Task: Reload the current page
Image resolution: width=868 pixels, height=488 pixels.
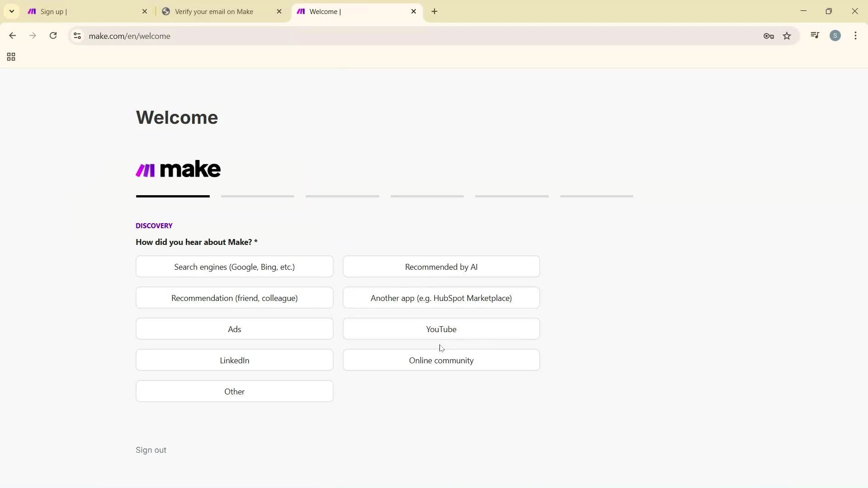Action: click(x=53, y=36)
